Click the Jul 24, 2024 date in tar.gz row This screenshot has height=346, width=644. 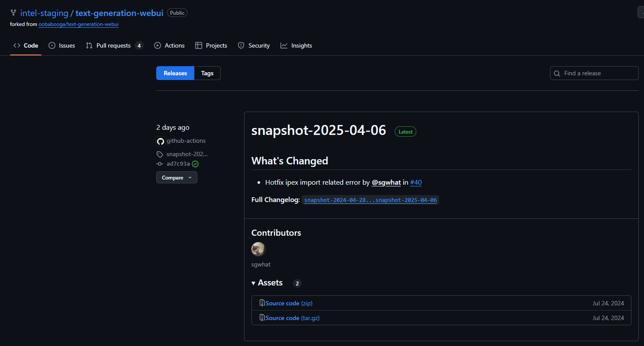click(x=608, y=318)
